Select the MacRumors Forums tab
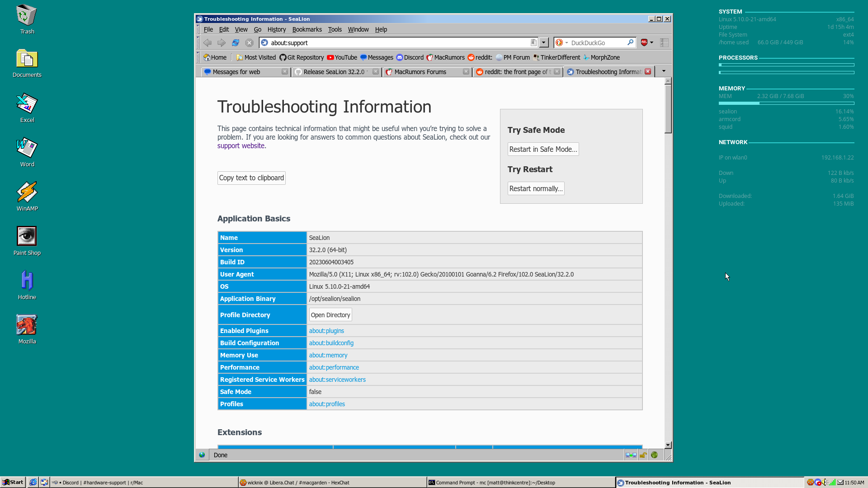 (420, 71)
